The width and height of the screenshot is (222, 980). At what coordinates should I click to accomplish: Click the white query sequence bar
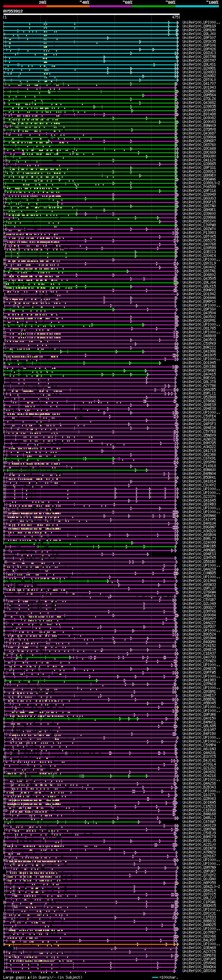[92, 15]
